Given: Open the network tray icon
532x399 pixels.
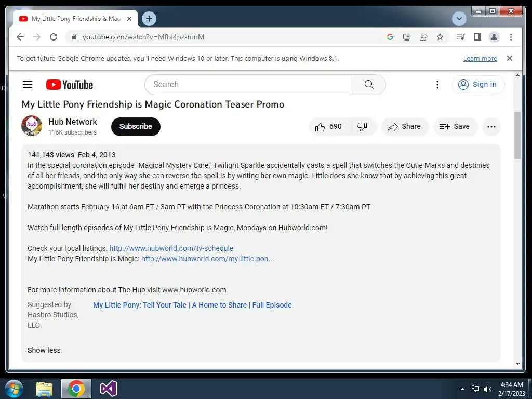Looking at the screenshot, I should click(x=475, y=389).
